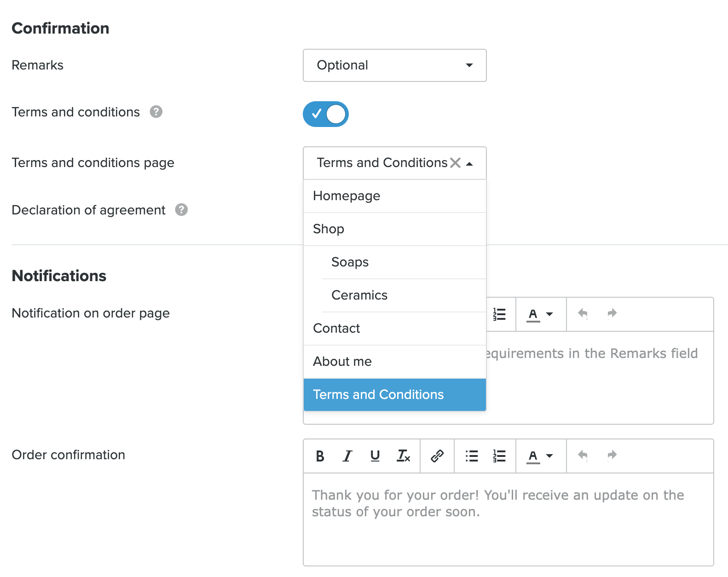This screenshot has width=728, height=577.
Task: Clear the selected Terms and Conditions page
Action: coord(455,163)
